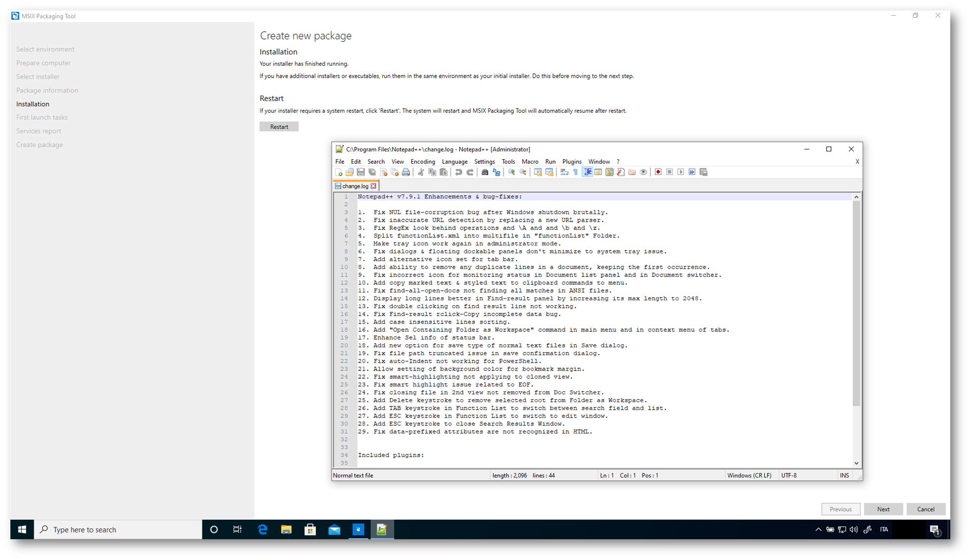971x560 pixels.
Task: Expand hidden system tray icons chevron
Action: coord(818,530)
